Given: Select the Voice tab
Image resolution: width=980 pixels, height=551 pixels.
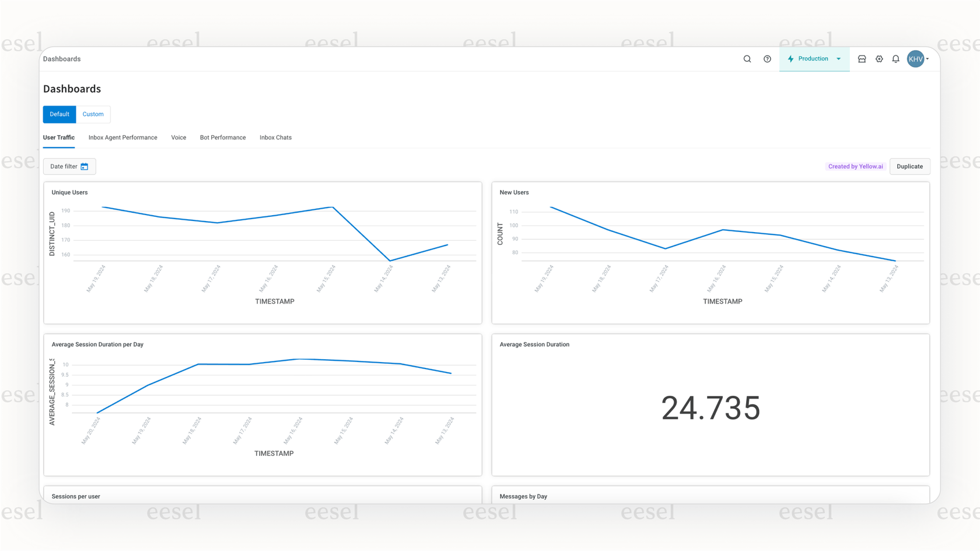Looking at the screenshot, I should tap(178, 137).
